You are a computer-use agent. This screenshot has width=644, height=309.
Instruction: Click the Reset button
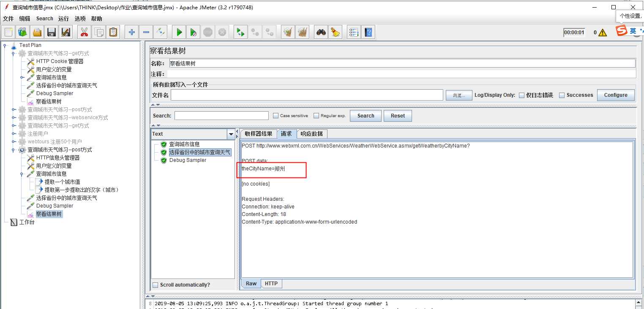coord(398,116)
